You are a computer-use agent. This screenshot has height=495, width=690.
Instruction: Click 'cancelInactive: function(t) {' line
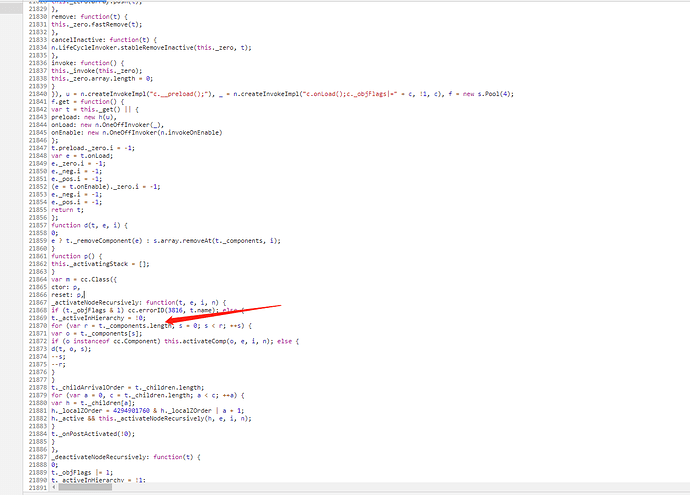click(104, 40)
